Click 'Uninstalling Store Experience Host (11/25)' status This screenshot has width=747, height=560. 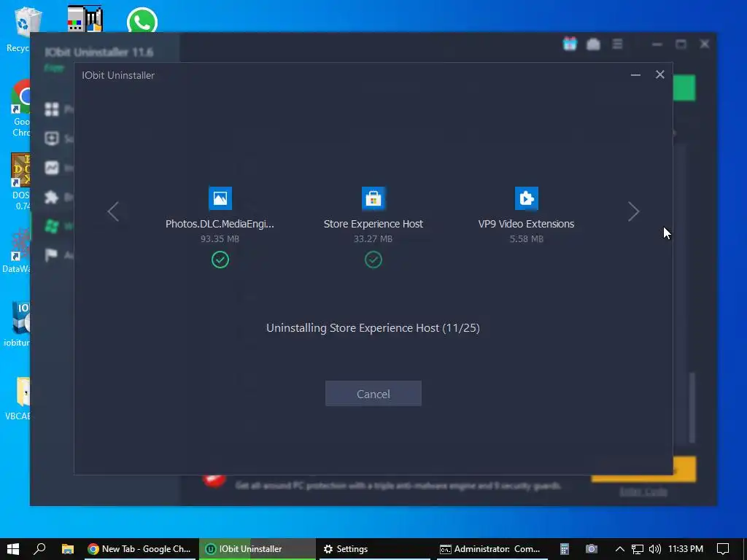[x=373, y=327]
